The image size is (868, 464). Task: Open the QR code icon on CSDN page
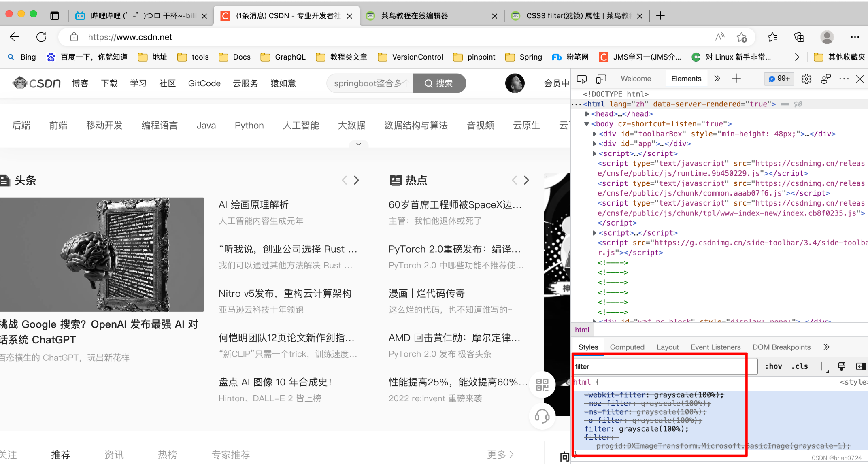click(x=542, y=384)
